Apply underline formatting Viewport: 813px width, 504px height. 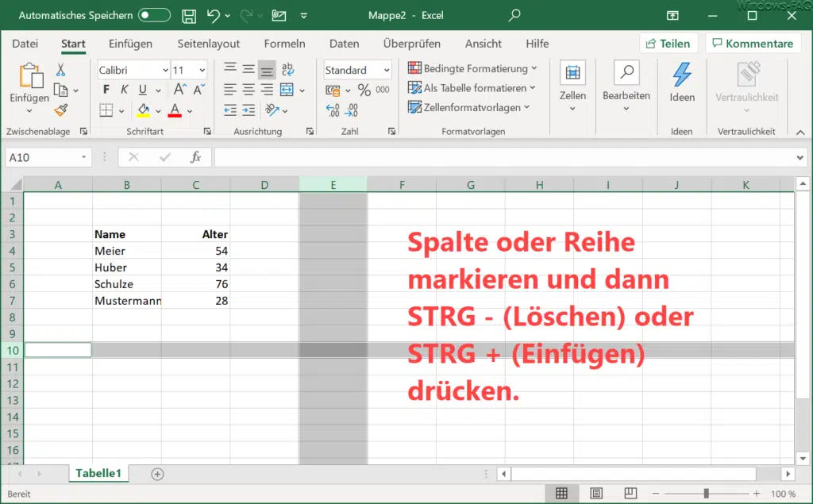pos(143,89)
